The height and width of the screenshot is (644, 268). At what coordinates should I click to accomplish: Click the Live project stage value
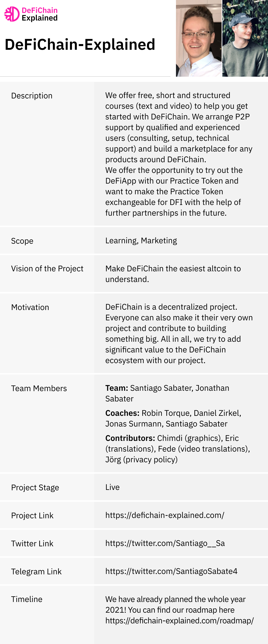pos(112,487)
